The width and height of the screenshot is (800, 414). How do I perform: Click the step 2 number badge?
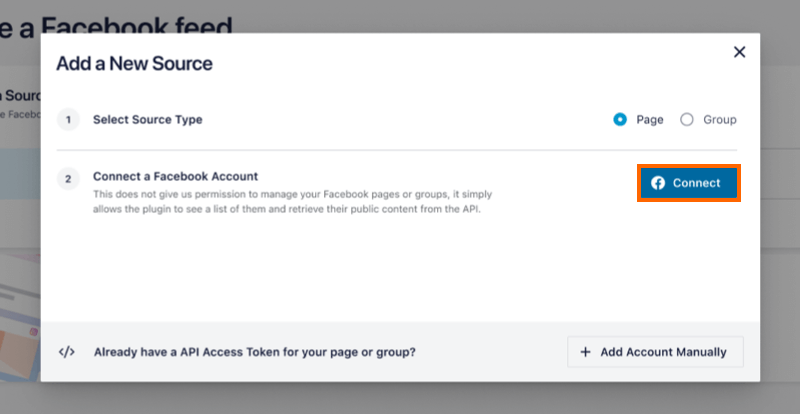coord(68,179)
